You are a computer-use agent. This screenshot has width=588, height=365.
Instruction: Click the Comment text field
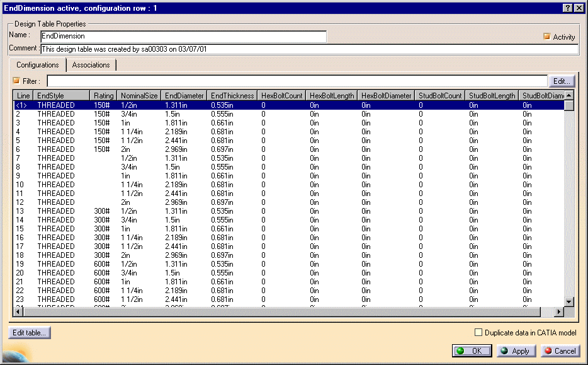tap(309, 49)
